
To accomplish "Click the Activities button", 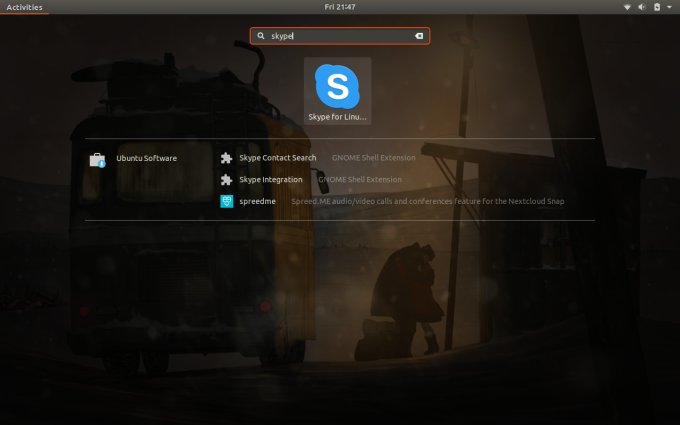I will [x=24, y=7].
